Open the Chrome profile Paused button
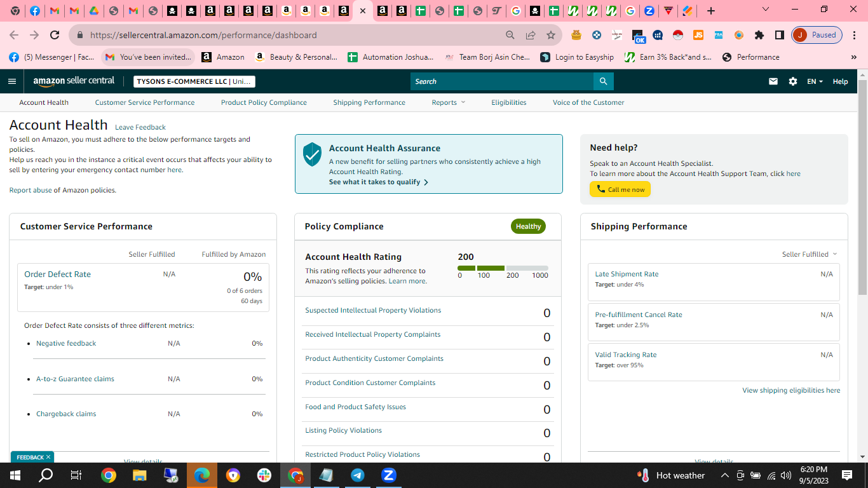The height and width of the screenshot is (488, 868). pyautogui.click(x=817, y=35)
